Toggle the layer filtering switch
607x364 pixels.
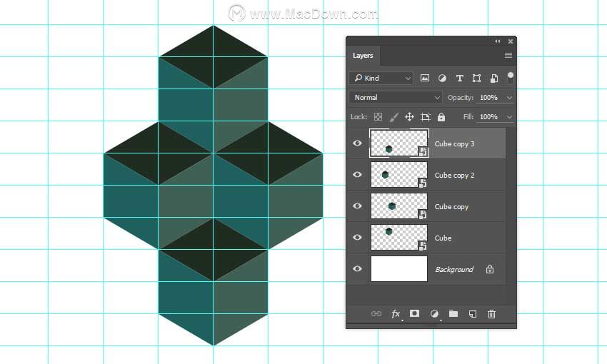point(511,78)
